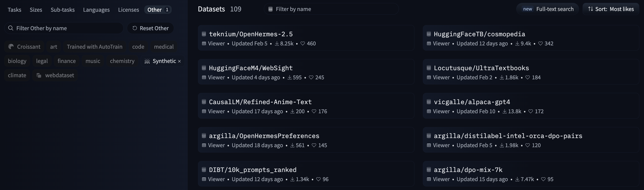Click the webdataset tag icon

(x=39, y=75)
